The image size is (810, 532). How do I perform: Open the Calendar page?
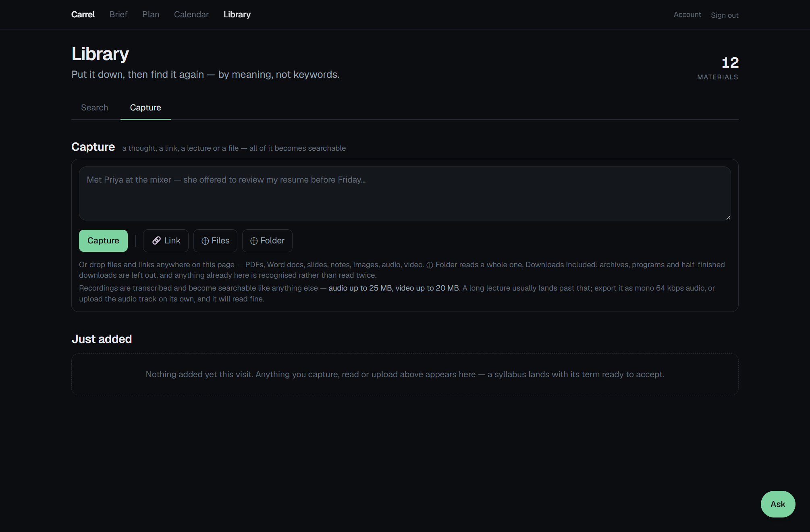[191, 15]
